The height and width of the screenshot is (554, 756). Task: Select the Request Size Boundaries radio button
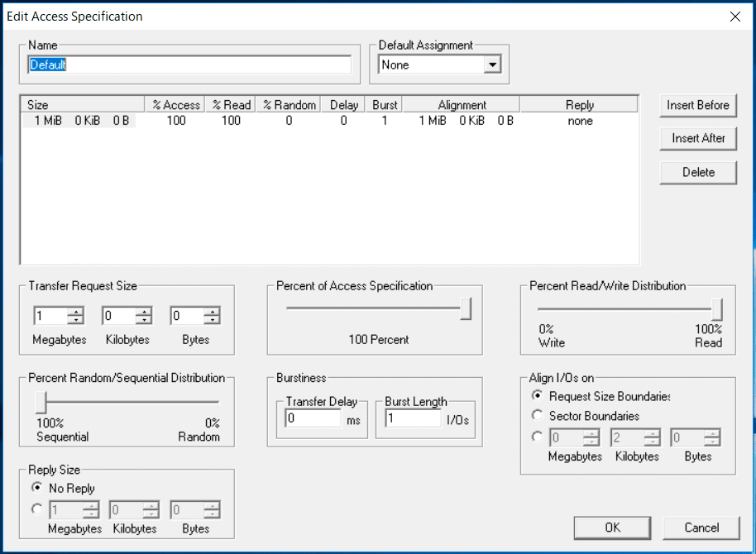tap(537, 395)
